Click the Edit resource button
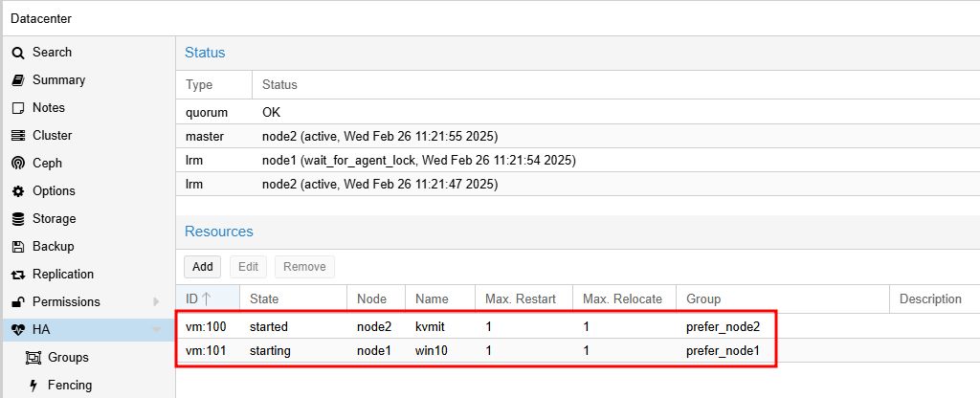The height and width of the screenshot is (398, 980). coord(248,267)
